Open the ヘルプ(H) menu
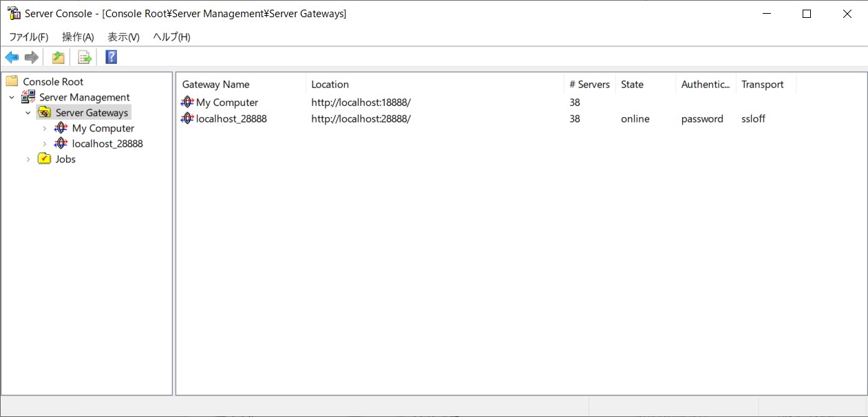The height and width of the screenshot is (417, 868). click(171, 37)
